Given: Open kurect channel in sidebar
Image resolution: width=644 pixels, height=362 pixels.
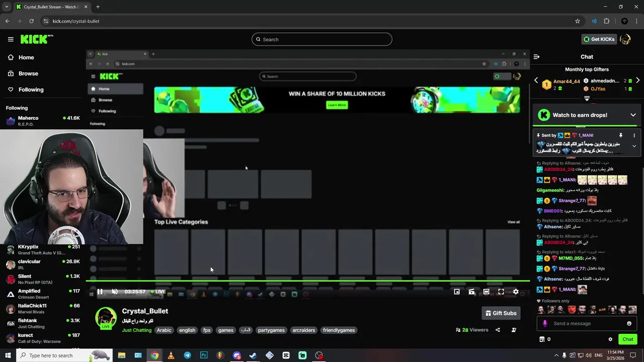Looking at the screenshot, I should pos(43,338).
